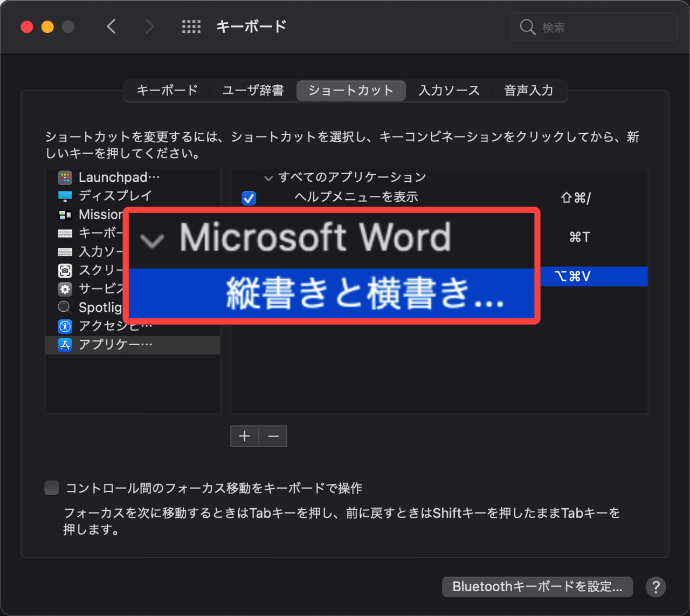Collapse the すべてのアプリケーション group
This screenshot has height=616, width=690.
pyautogui.click(x=268, y=178)
